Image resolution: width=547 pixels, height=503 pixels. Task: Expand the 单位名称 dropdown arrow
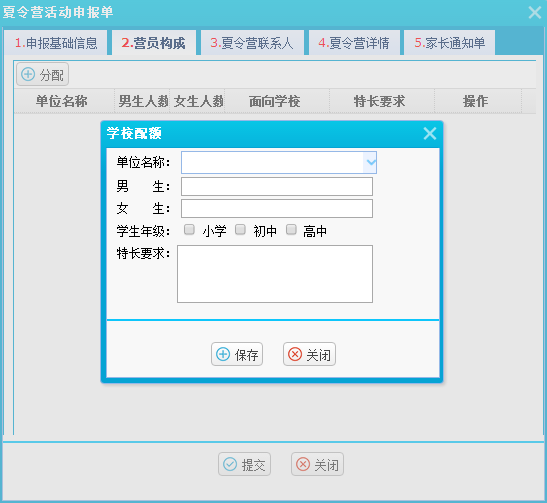(x=370, y=162)
